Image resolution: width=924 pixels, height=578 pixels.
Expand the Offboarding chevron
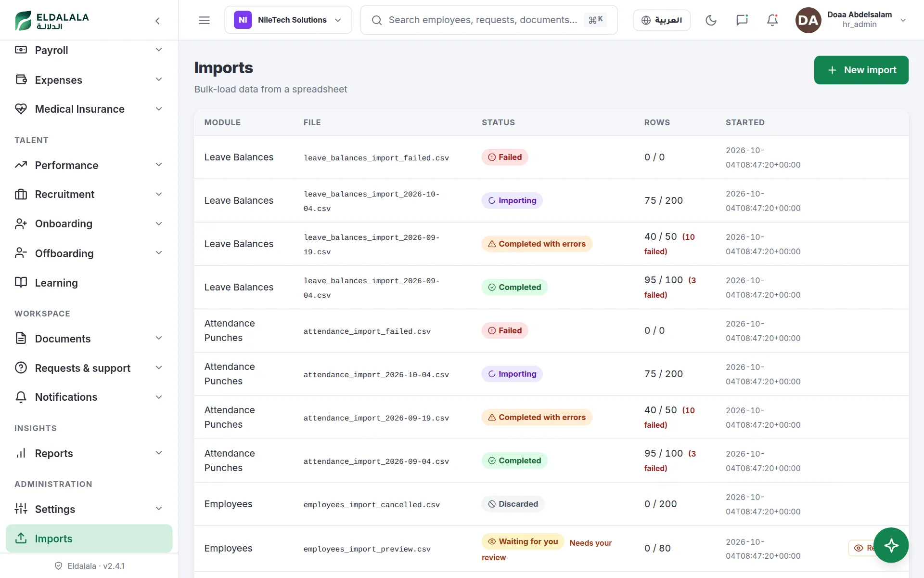pyautogui.click(x=159, y=253)
